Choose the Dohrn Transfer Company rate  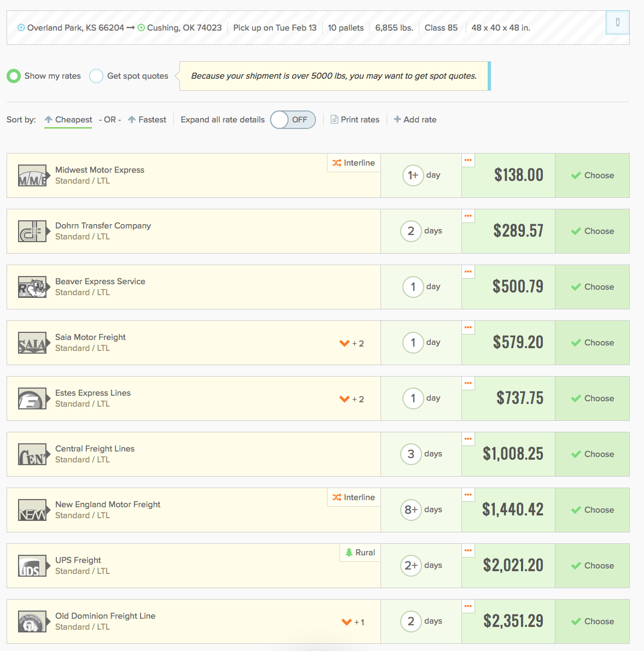(592, 231)
